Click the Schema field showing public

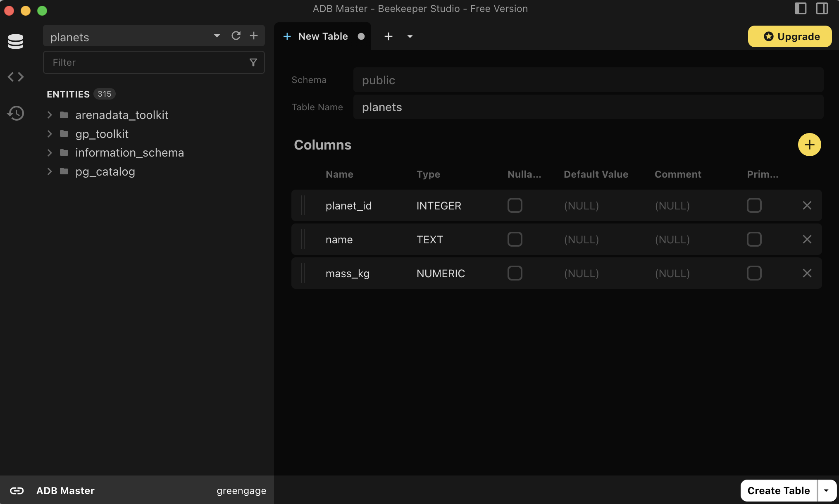coord(588,80)
